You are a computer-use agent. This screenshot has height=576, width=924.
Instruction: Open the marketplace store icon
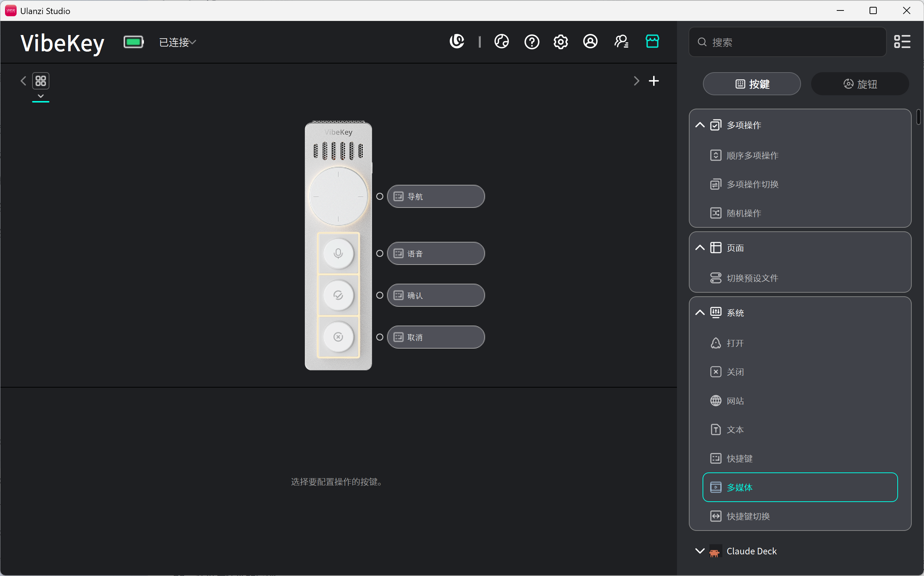pos(652,42)
